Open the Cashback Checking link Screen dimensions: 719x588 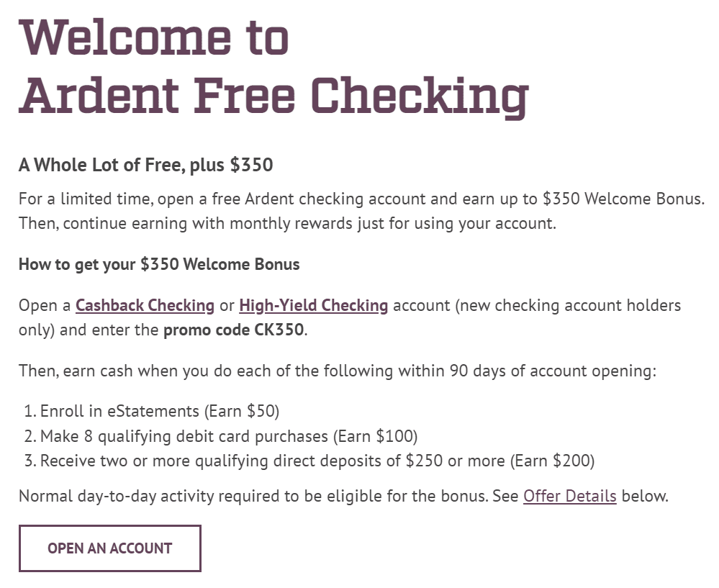(x=145, y=305)
